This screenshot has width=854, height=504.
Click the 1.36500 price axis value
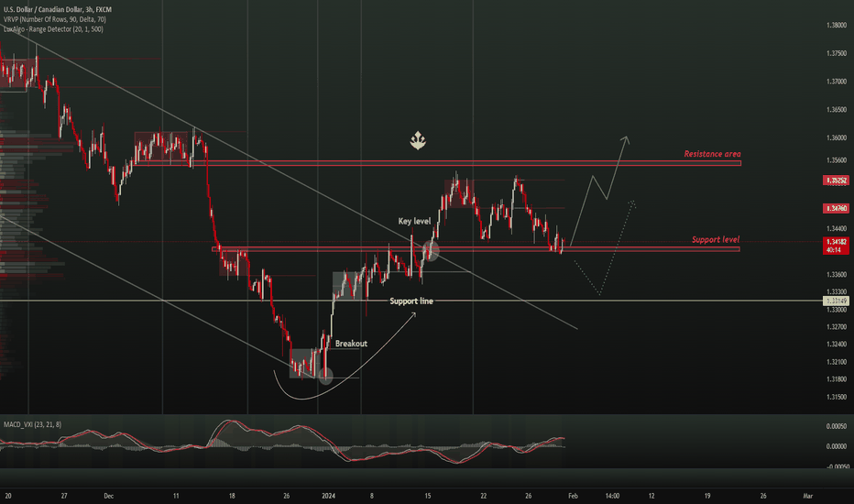click(837, 110)
